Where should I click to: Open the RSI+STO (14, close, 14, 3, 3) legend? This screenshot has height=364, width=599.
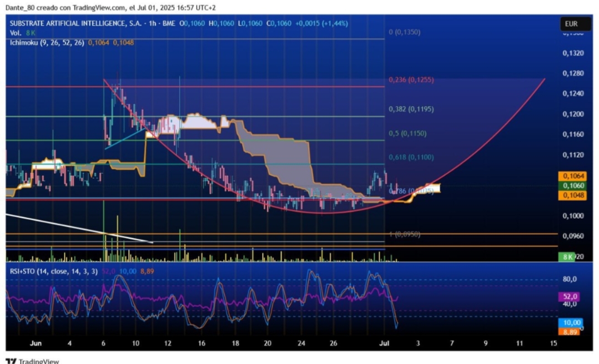53,271
